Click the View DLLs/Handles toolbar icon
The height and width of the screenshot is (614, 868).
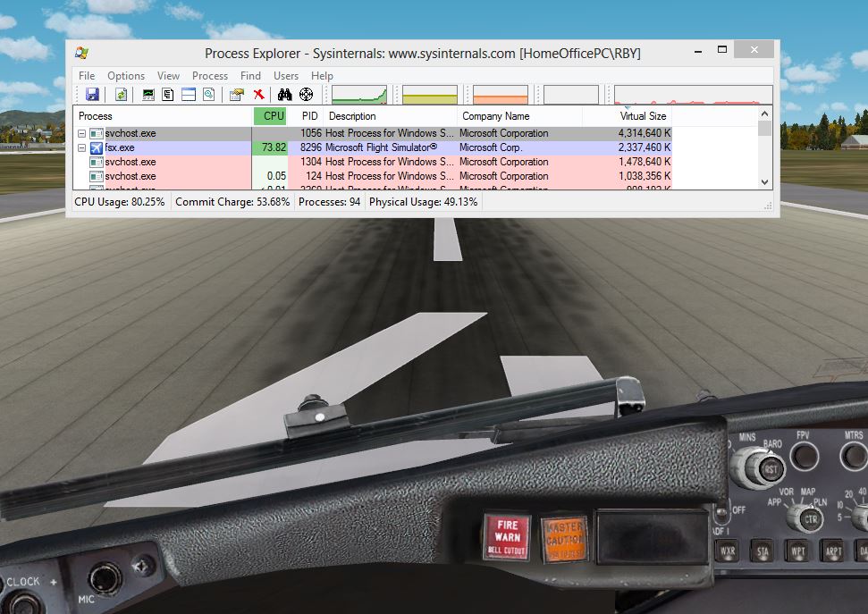coord(208,95)
